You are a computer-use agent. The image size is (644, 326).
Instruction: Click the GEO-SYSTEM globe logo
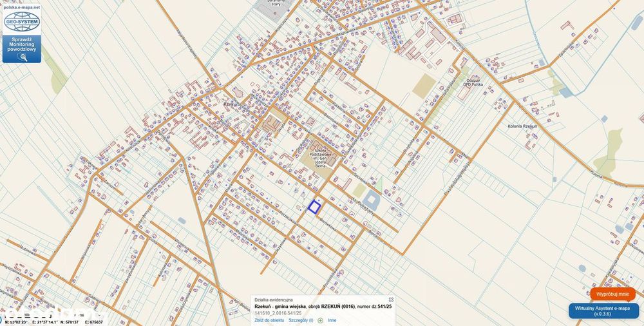pyautogui.click(x=22, y=22)
